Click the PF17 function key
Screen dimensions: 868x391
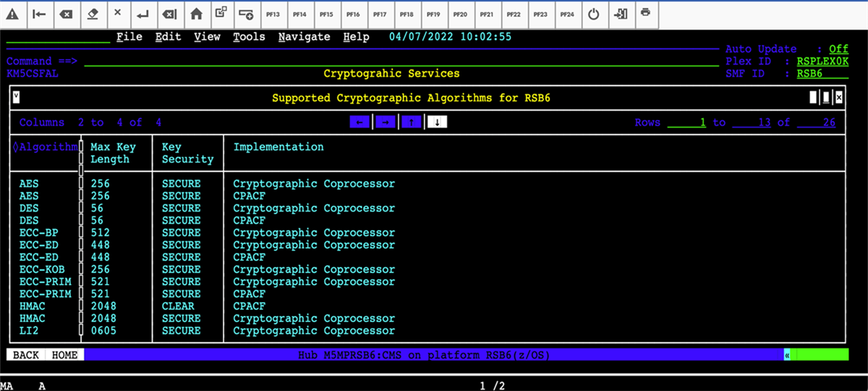point(380,14)
